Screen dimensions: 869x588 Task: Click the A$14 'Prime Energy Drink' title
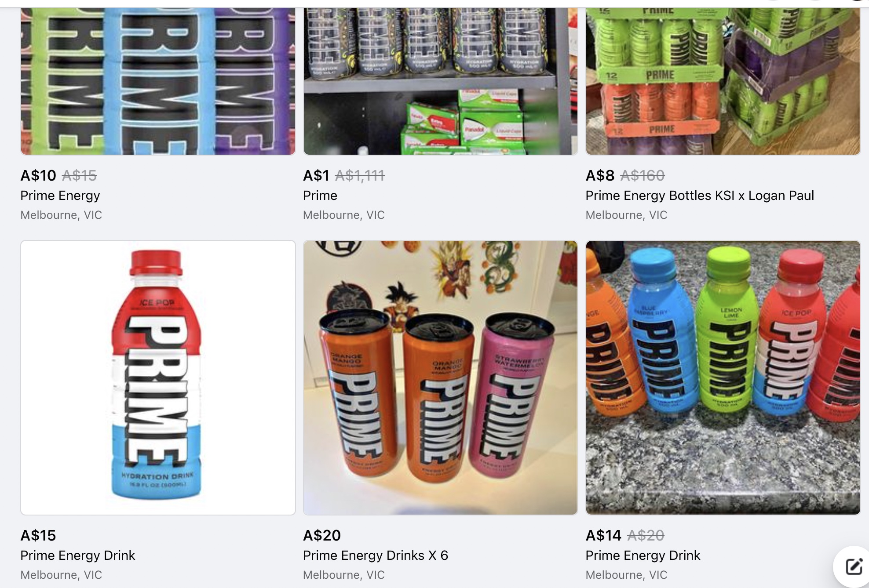pos(643,555)
